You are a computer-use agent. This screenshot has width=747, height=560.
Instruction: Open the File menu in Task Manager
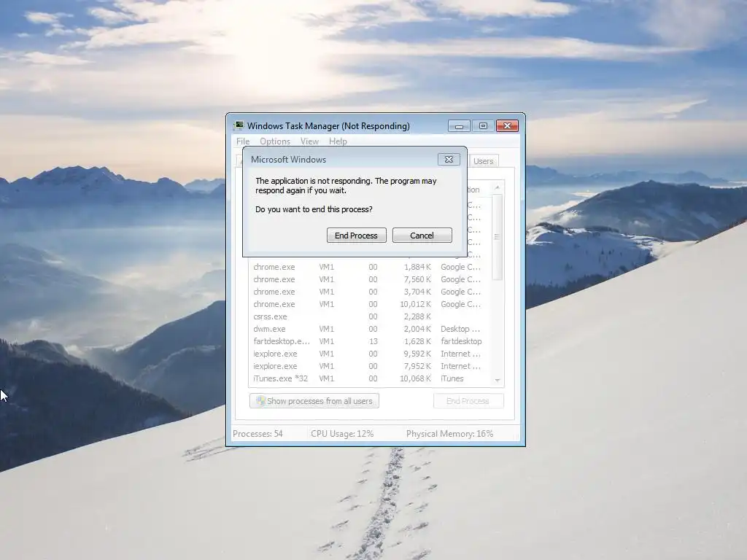click(x=243, y=141)
